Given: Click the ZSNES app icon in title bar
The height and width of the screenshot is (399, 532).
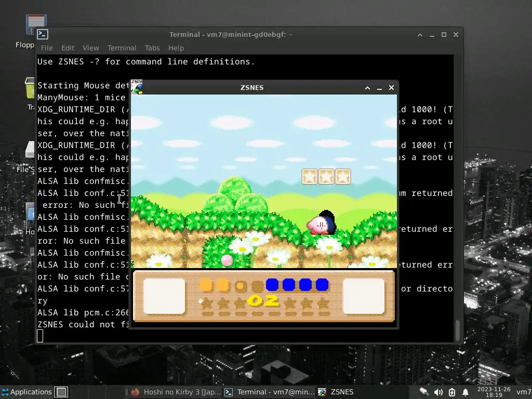Looking at the screenshot, I should pos(137,87).
